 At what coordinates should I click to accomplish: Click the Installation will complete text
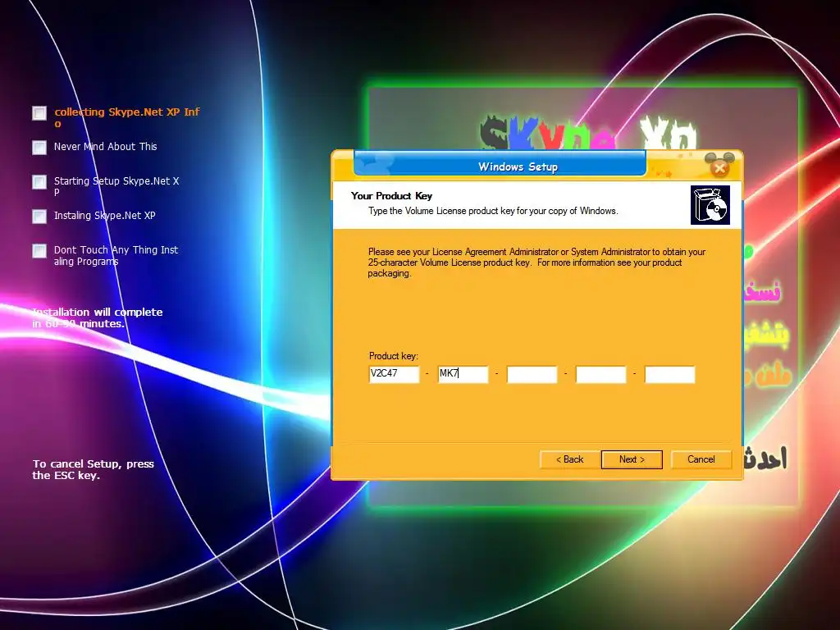[x=98, y=317]
